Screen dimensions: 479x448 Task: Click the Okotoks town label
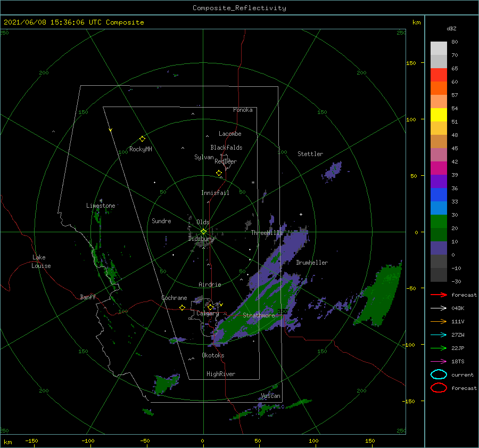tap(213, 355)
